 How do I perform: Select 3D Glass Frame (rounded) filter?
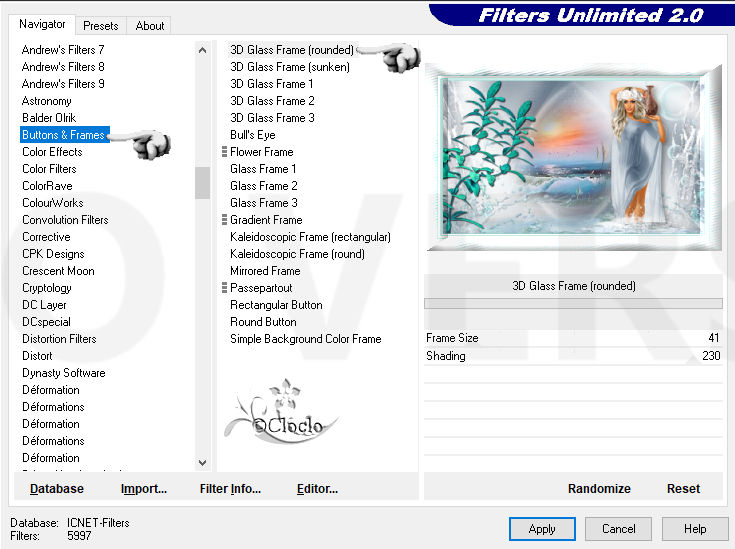292,50
